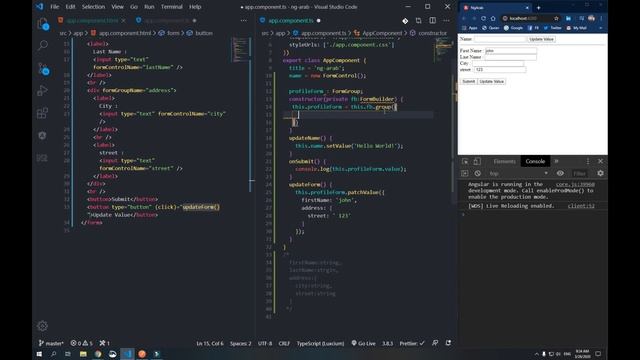The width and height of the screenshot is (640, 360).
Task: Select the UTF-8 encoding in the status bar
Action: coord(265,344)
